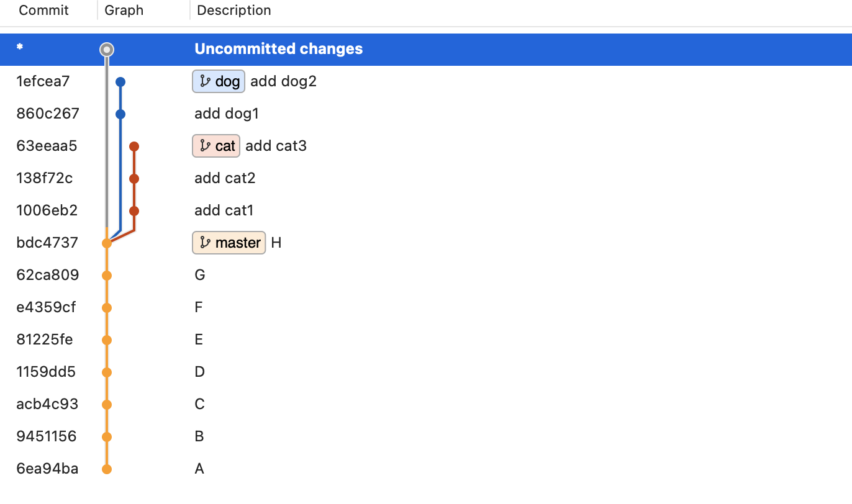Screen dimensions: 852x504
Task: Select commit hash 62ca809
Action: click(48, 275)
